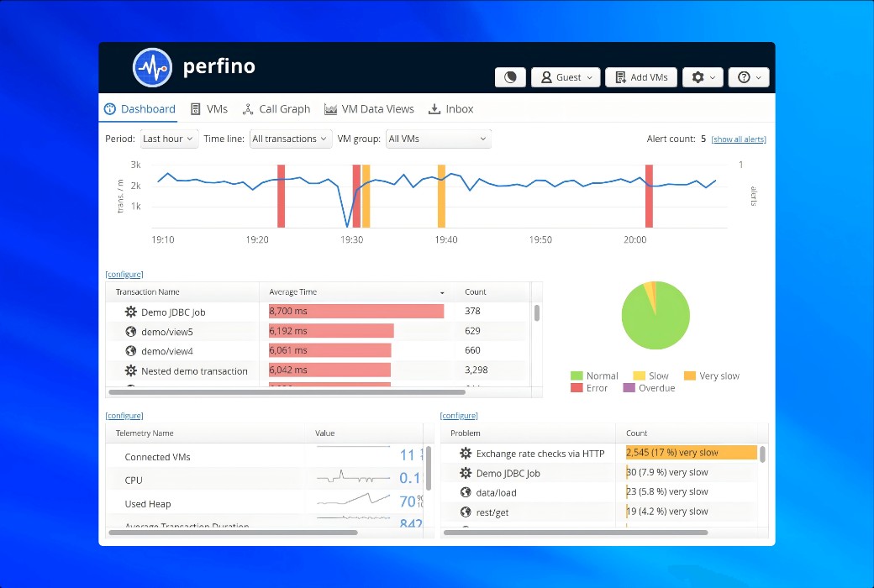Click the telemetry table horizontal scrollbar
The height and width of the screenshot is (588, 874).
click(233, 533)
